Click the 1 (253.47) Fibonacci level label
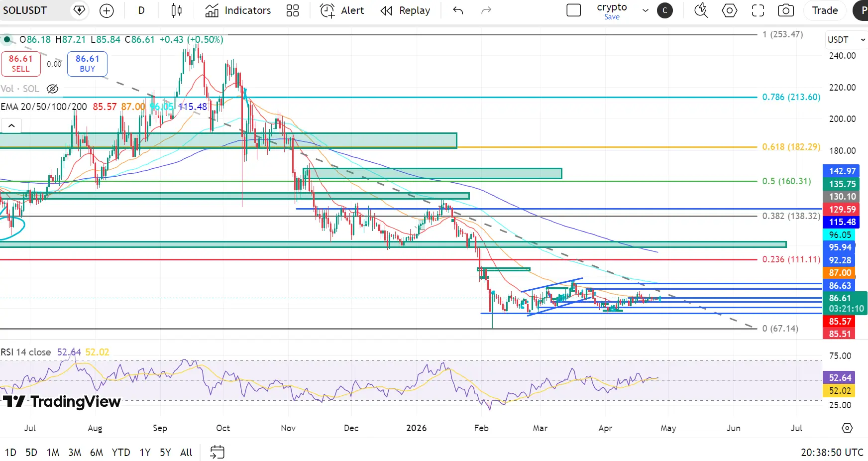Screen dimensions: 868x461 click(782, 34)
